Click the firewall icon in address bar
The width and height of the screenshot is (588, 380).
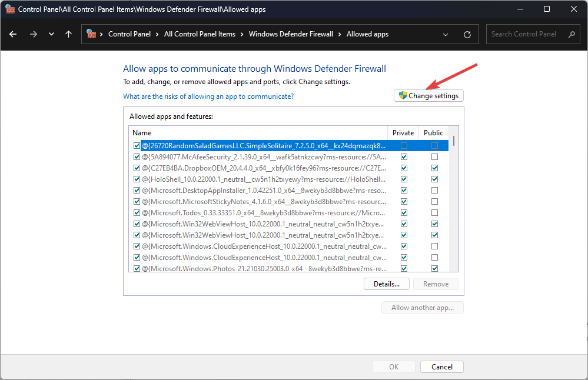(91, 34)
